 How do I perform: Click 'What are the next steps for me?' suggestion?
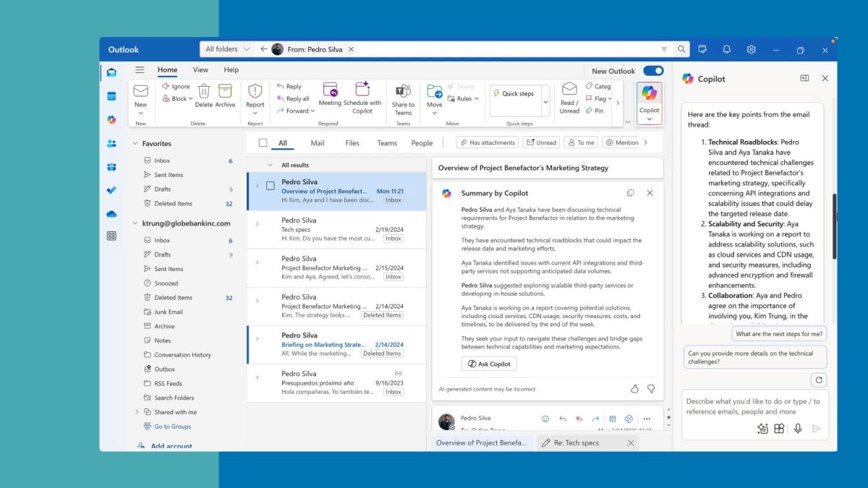pos(779,333)
